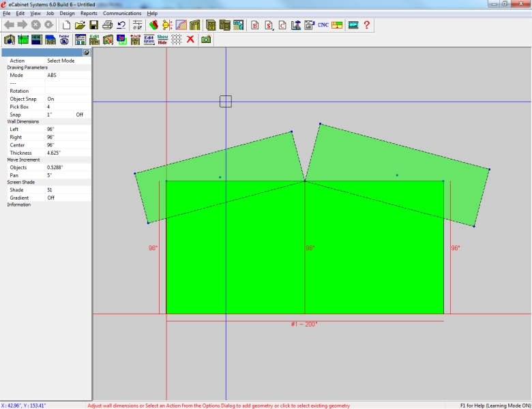Click the red X delete icon
This screenshot has height=409, width=532.
[190, 40]
